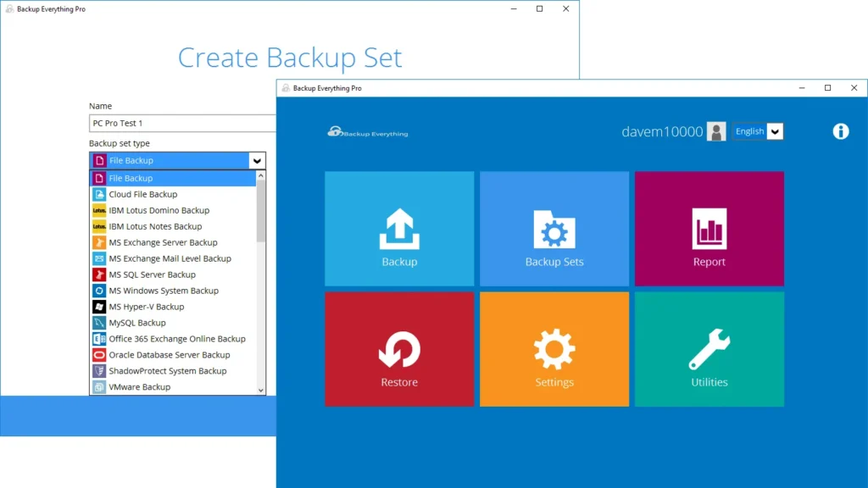868x488 pixels.
Task: Click the File Backup icon in combo box
Action: [x=100, y=160]
